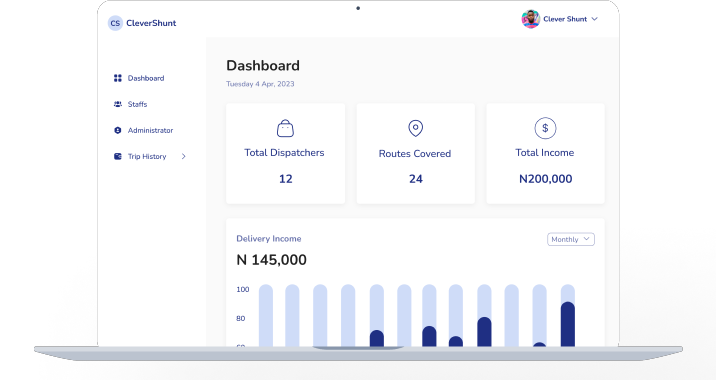Click the Administrator shield icon

click(x=118, y=130)
